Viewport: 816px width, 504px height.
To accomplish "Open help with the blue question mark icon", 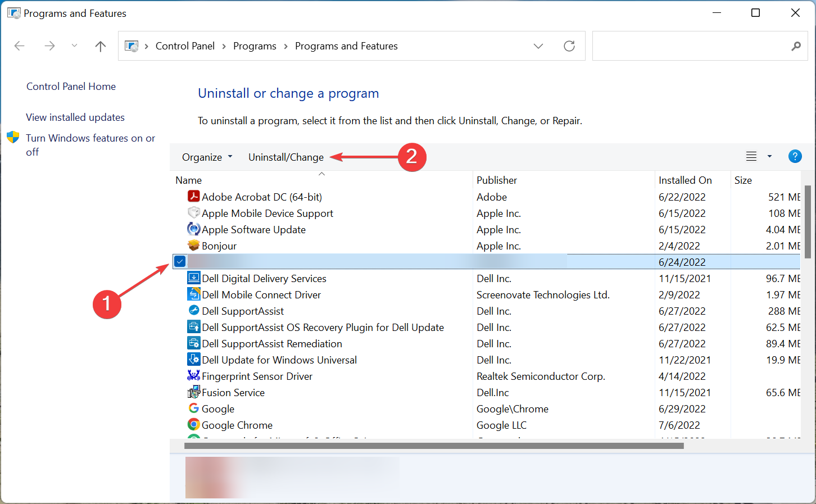I will pos(795,156).
